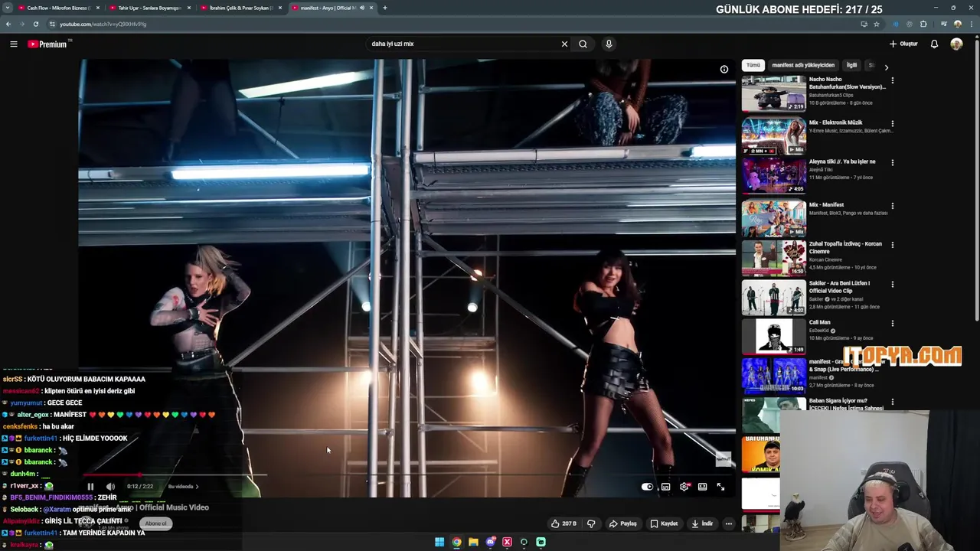Open options for Mix - Elektronik Müzik
The image size is (980, 551).
[x=892, y=123]
